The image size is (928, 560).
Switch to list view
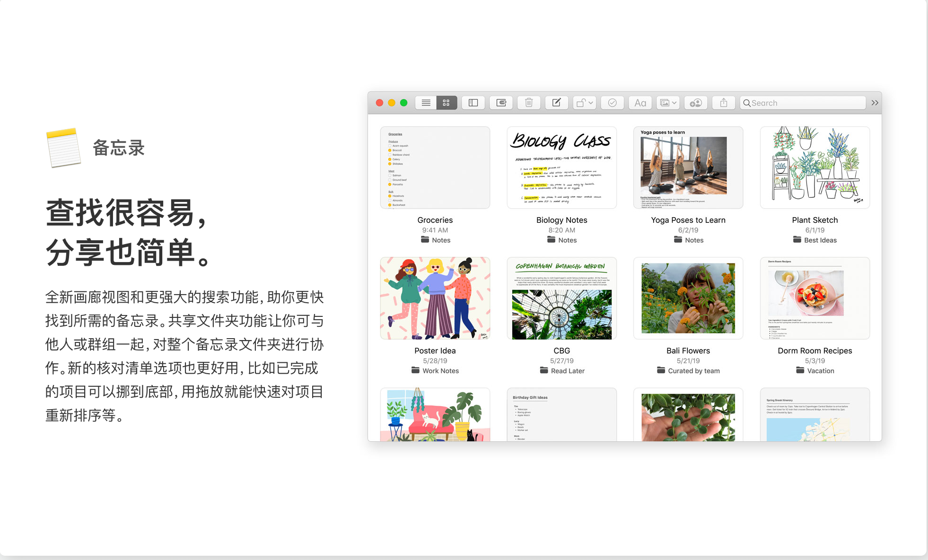[426, 103]
